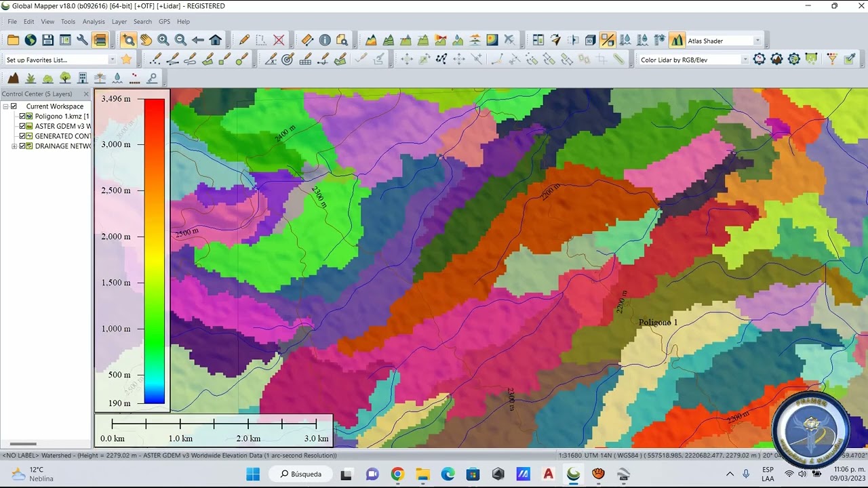The height and width of the screenshot is (488, 868).
Task: Collapse the Current Workspace tree node
Action: (x=5, y=106)
